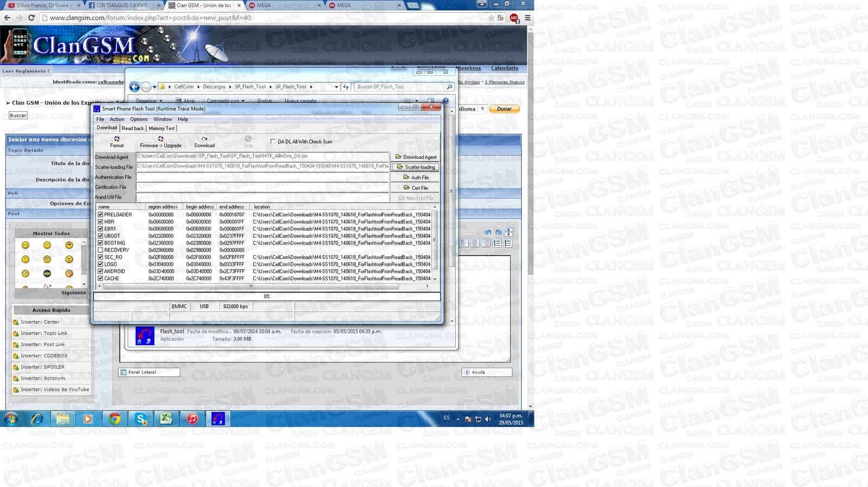
Task: Click the Explorer help question icon
Action: (x=445, y=101)
